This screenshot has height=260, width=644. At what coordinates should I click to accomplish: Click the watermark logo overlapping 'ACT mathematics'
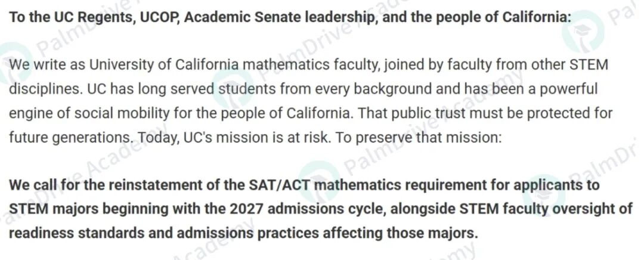coord(320,181)
